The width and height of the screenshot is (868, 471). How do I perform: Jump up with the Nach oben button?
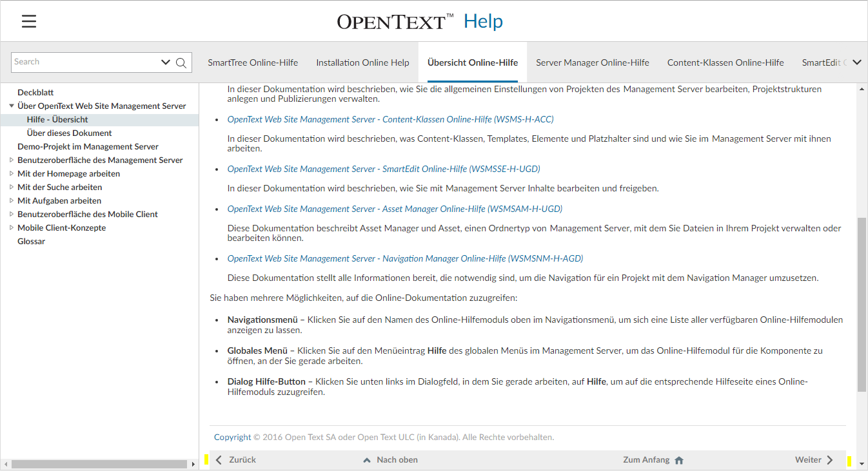pos(391,460)
